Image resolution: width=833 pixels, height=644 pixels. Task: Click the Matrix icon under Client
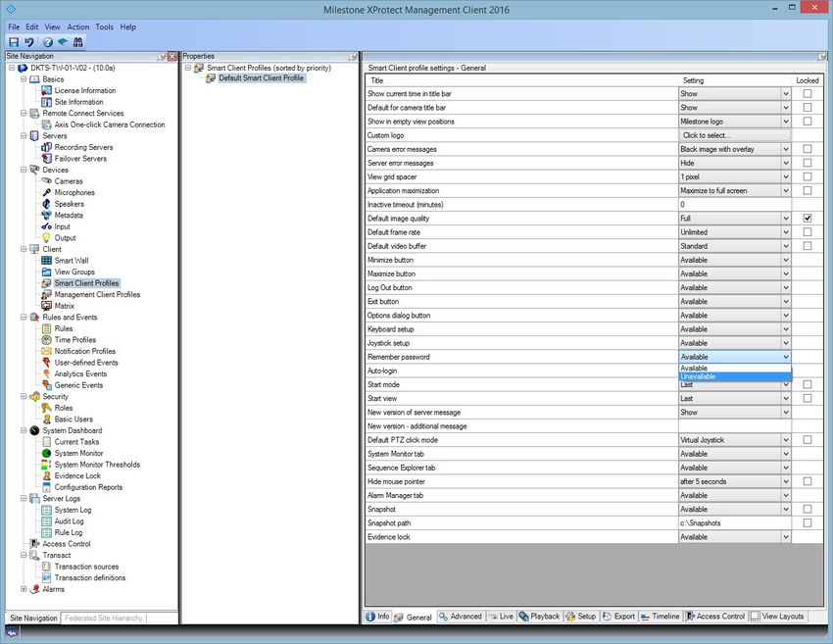pyautogui.click(x=47, y=306)
